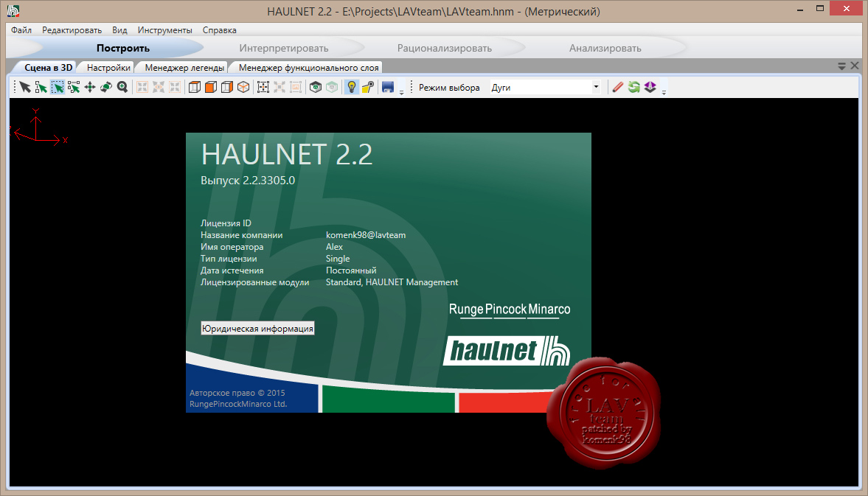Image resolution: width=868 pixels, height=496 pixels.
Task: Switch to the Настройки tab
Action: [108, 68]
